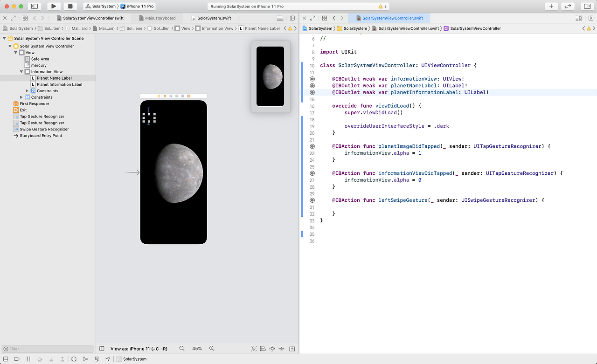Open Add New Constraints icon

[272, 349]
